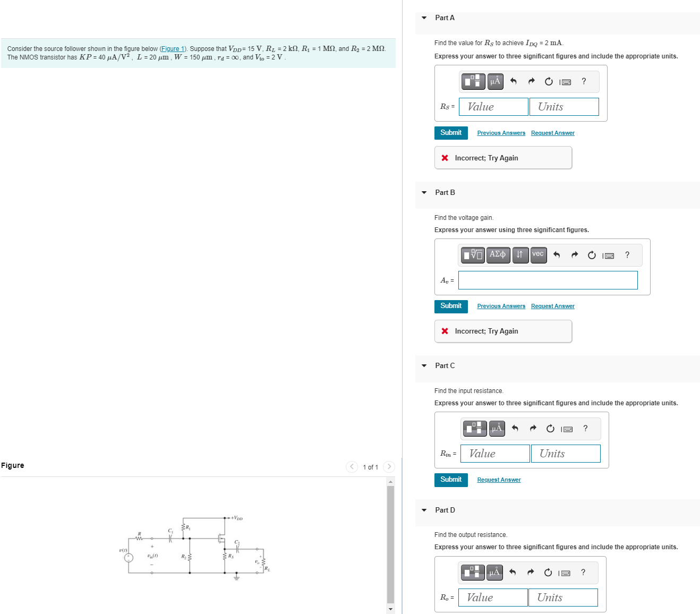Click the undo arrow in Part A toolbar

[513, 81]
